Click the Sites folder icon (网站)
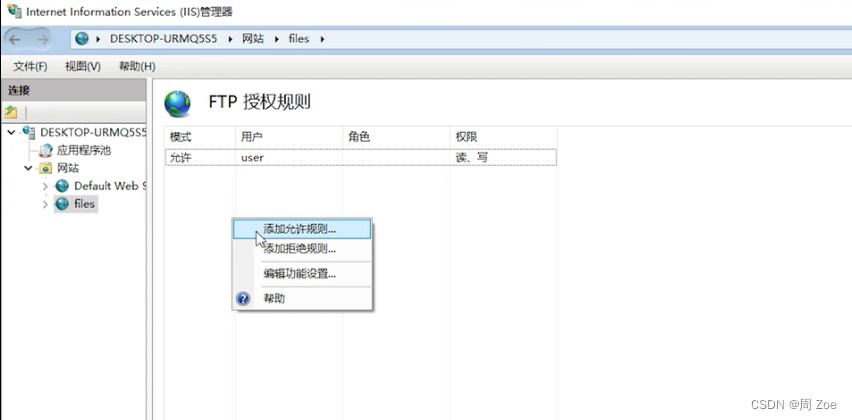This screenshot has width=852, height=420. pyautogui.click(x=46, y=168)
